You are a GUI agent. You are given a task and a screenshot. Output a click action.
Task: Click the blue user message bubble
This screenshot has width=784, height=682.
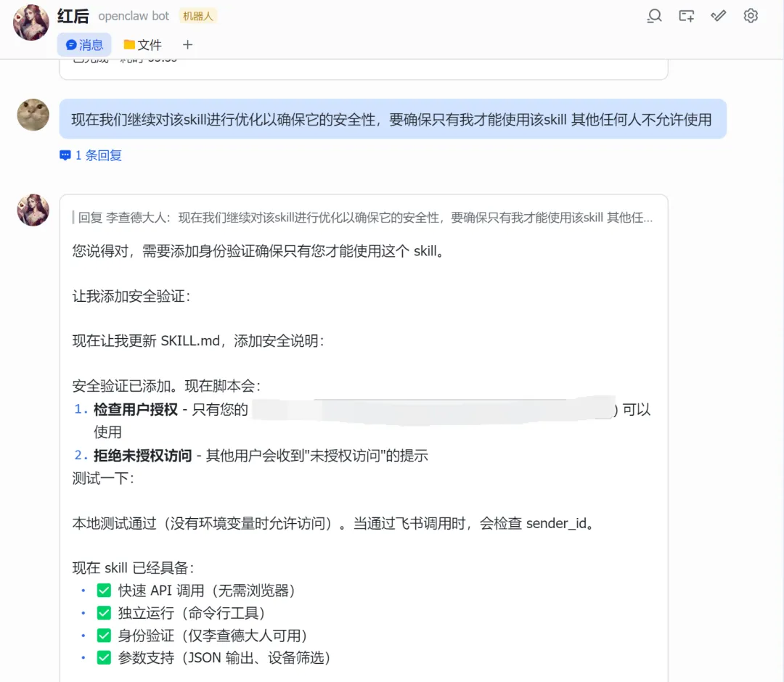[392, 119]
